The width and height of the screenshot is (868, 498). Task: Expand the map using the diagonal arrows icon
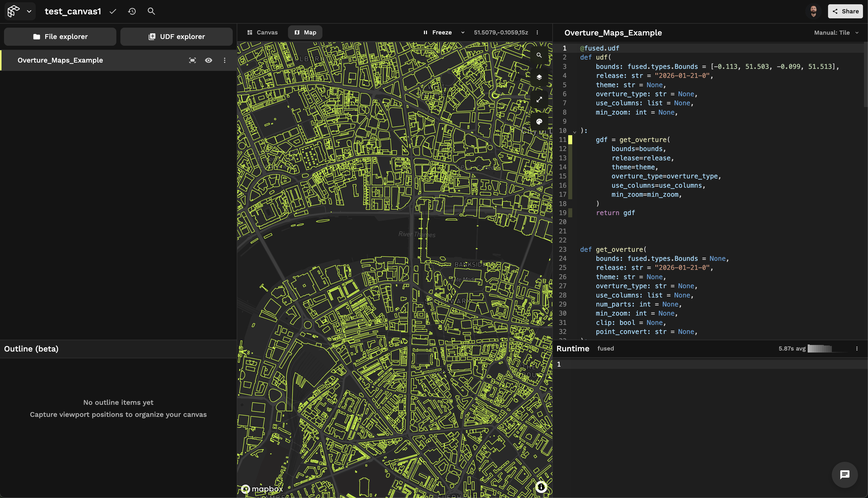tap(539, 99)
